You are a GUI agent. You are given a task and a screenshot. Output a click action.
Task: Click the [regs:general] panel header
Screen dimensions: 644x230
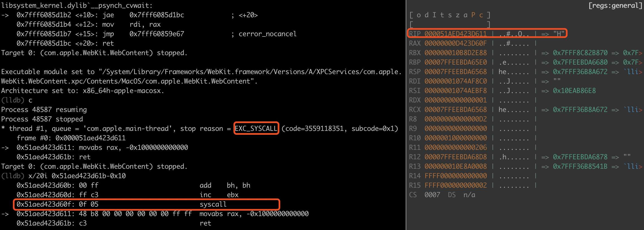[615, 6]
